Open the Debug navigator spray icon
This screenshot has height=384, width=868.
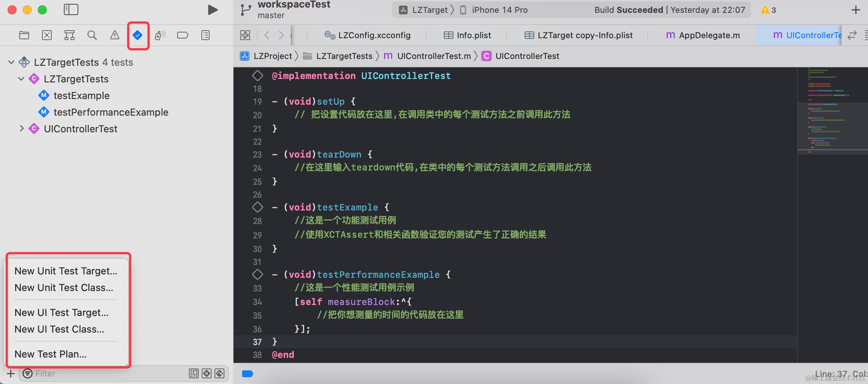(x=160, y=35)
